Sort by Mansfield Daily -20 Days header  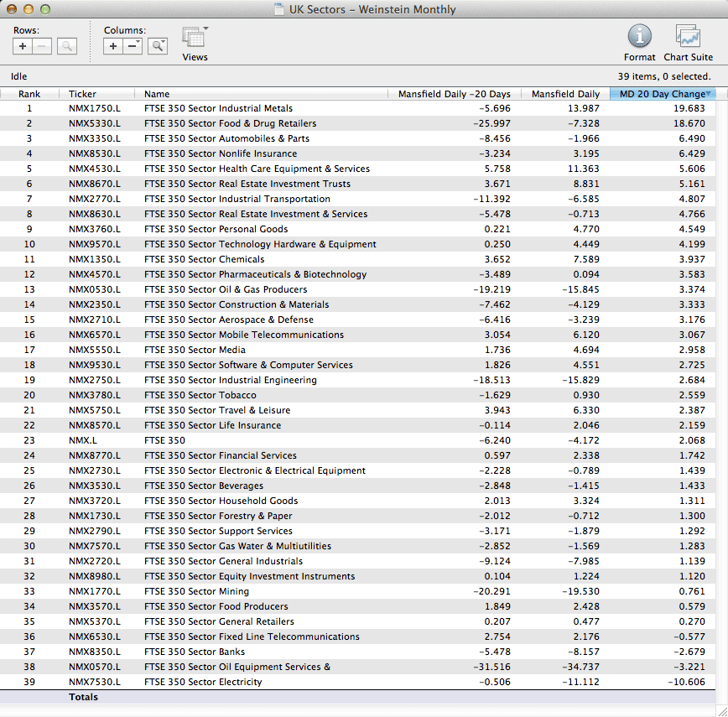pos(454,94)
